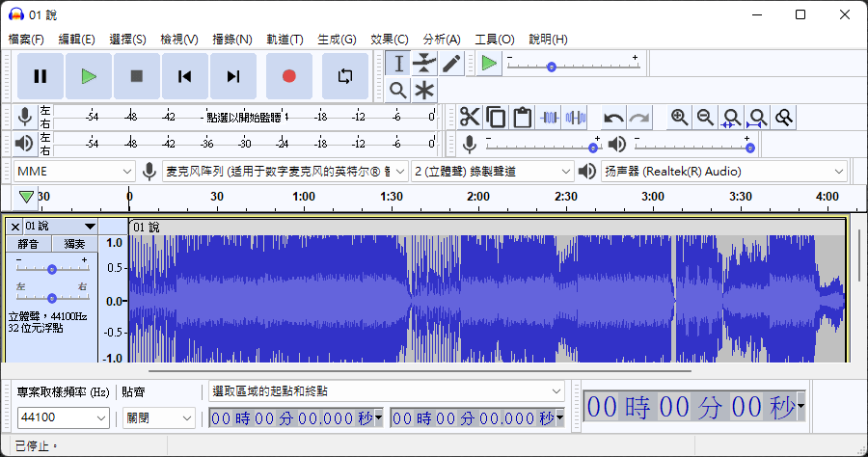Click the Play-at-speed green button

point(489,63)
